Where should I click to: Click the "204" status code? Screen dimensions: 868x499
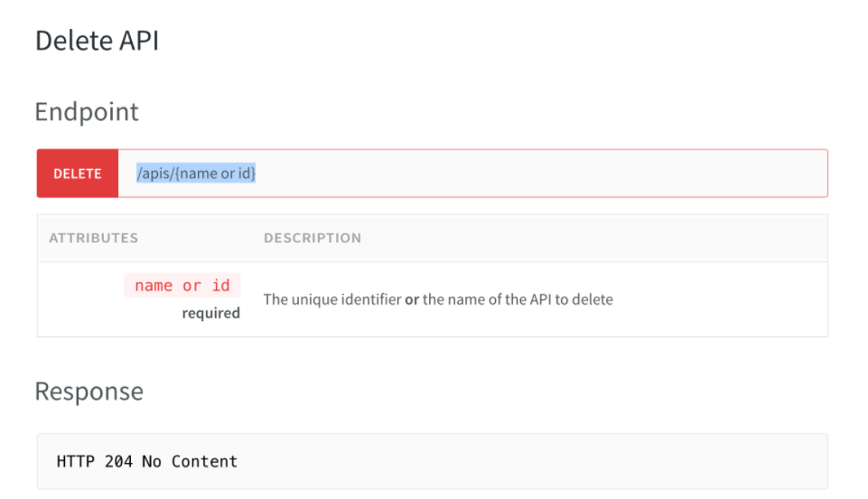pos(117,462)
